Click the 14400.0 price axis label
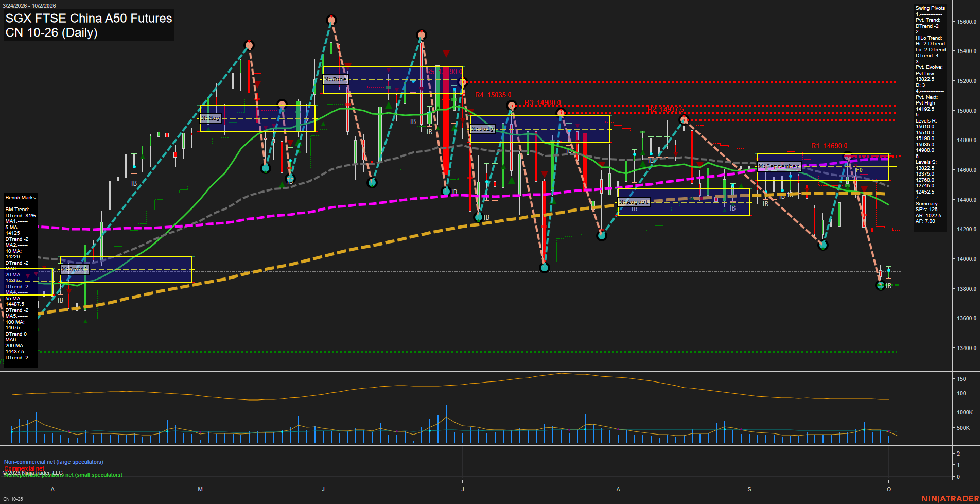 tap(967, 200)
